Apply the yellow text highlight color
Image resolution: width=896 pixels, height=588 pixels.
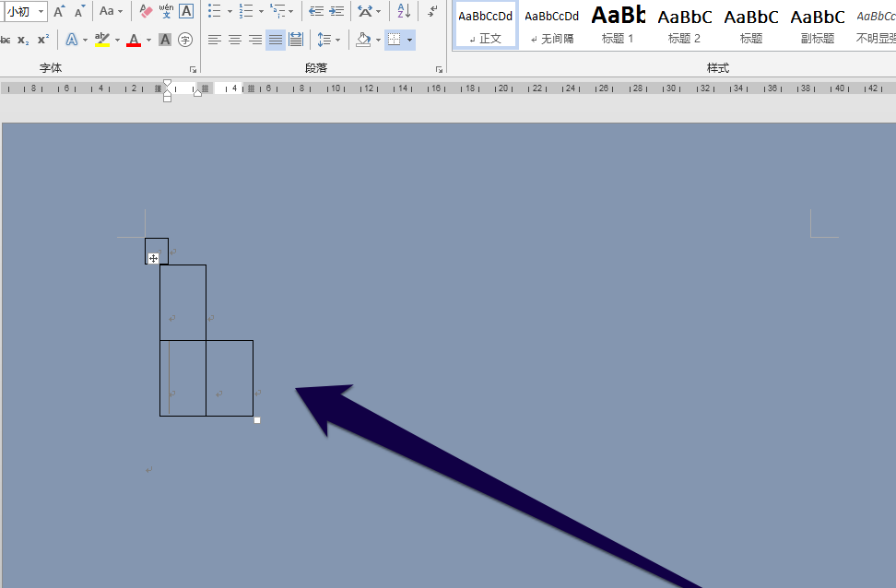coord(102,40)
